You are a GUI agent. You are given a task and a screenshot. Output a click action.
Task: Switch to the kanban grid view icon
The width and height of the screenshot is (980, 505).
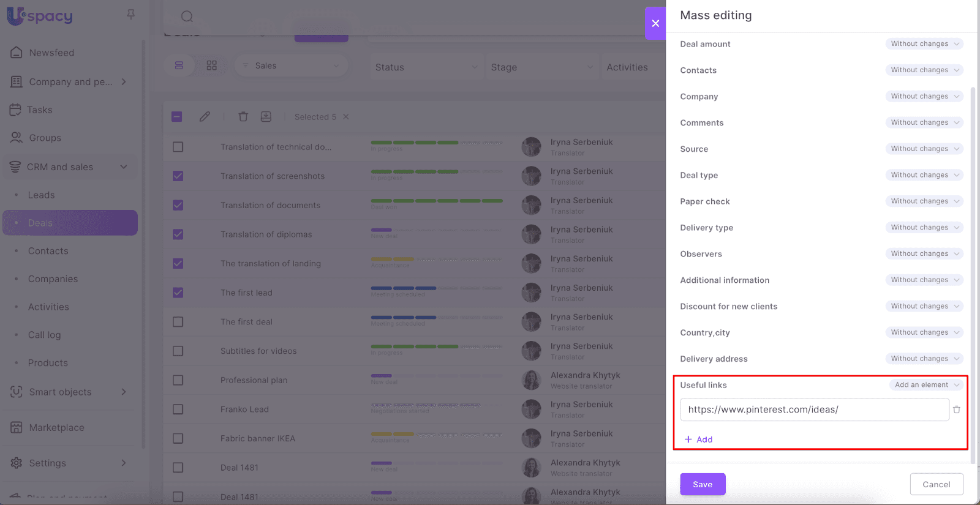212,65
